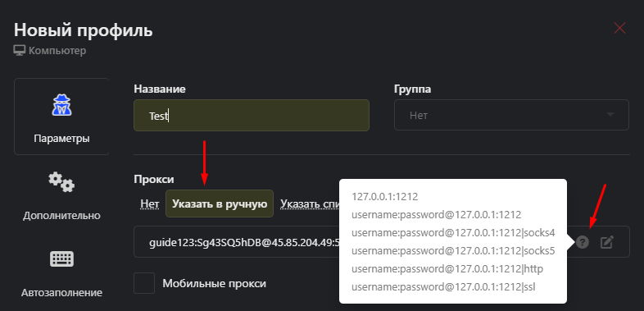
Task: Switch to the Параметры tab label
Action: pos(61,138)
